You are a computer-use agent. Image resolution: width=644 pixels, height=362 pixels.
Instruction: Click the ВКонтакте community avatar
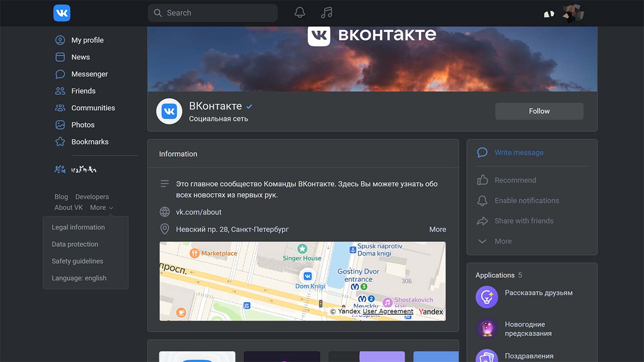169,111
